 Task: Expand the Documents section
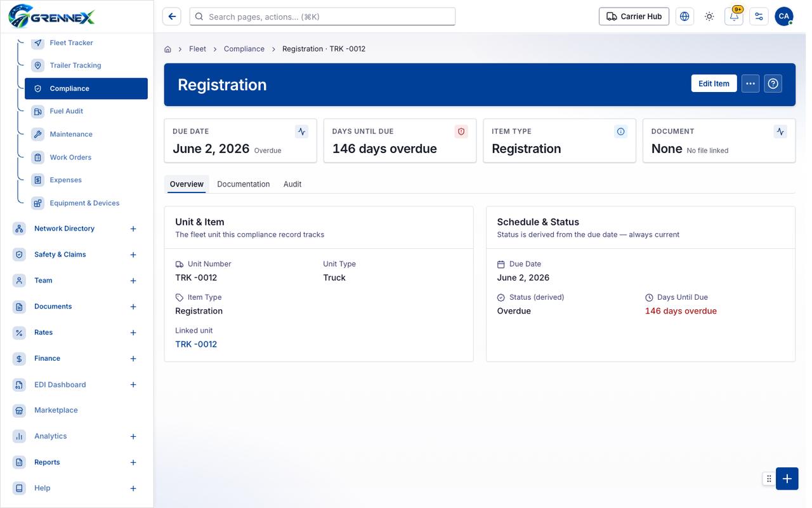(133, 307)
